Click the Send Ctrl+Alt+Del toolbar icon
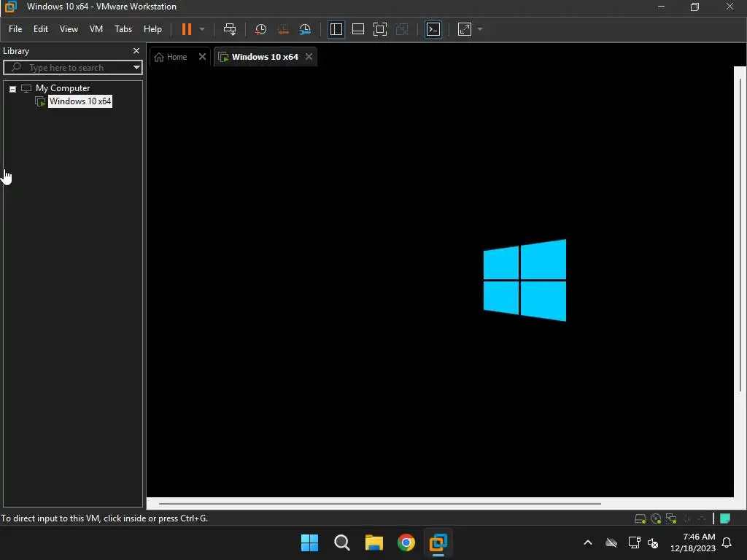The width and height of the screenshot is (747, 560). pyautogui.click(x=230, y=29)
